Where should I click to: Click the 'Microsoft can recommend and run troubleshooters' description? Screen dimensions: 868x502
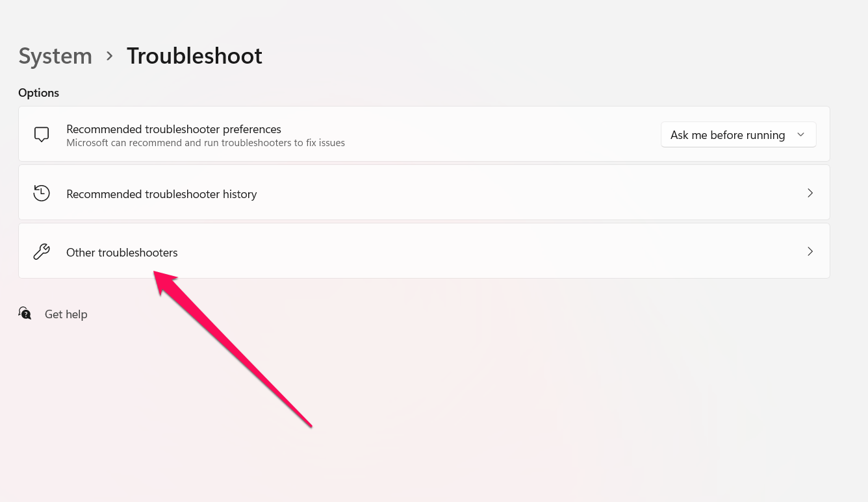(x=205, y=143)
